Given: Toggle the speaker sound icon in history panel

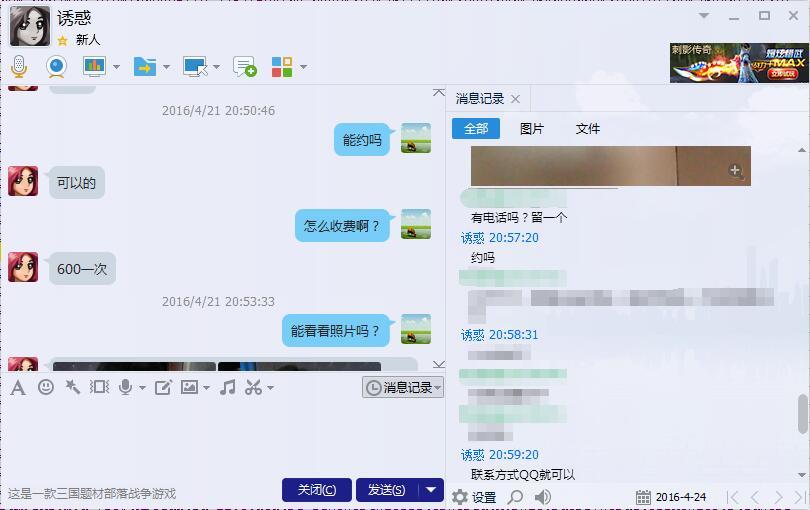Looking at the screenshot, I should click(542, 497).
